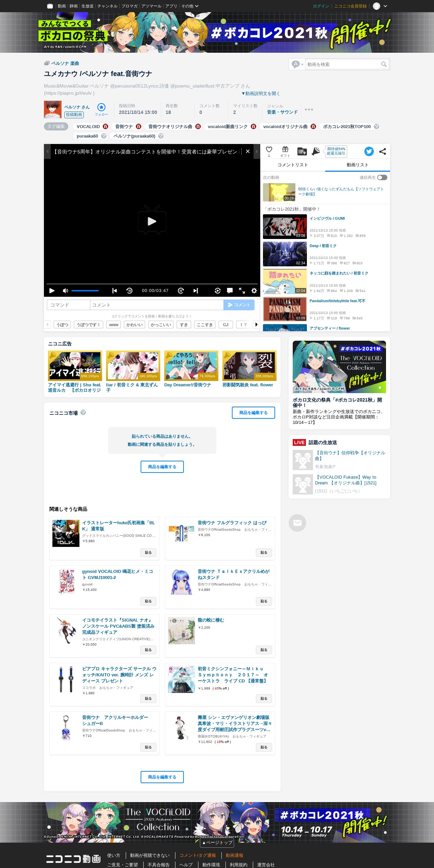Open the encyclopedia icon next to VOCALOID tag
Image resolution: width=434 pixels, height=868 pixels.
click(x=105, y=126)
